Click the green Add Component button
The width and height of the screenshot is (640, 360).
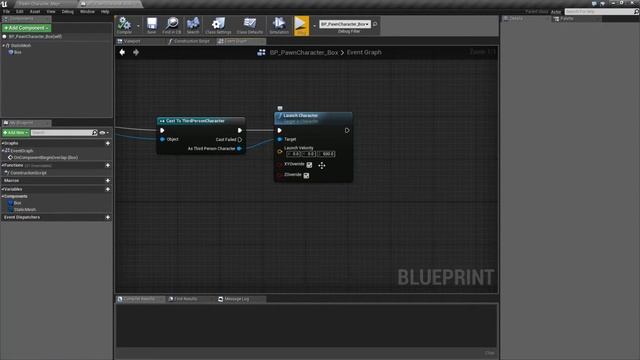click(27, 28)
